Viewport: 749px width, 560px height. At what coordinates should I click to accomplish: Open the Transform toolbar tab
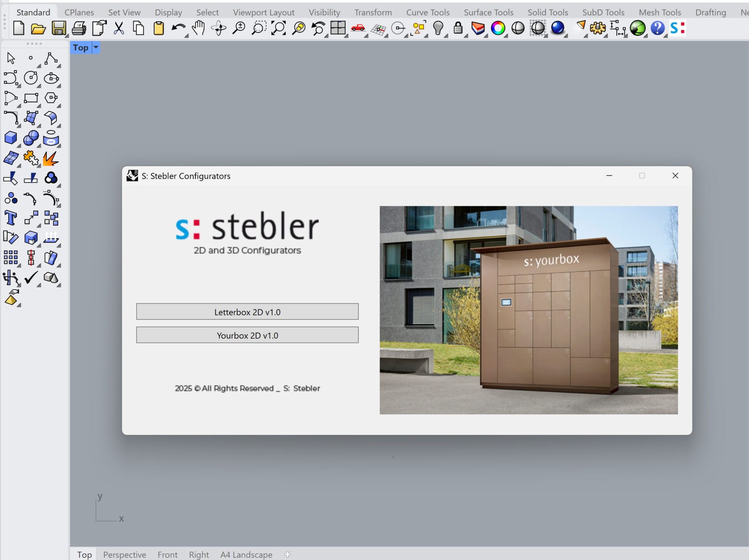point(373,12)
